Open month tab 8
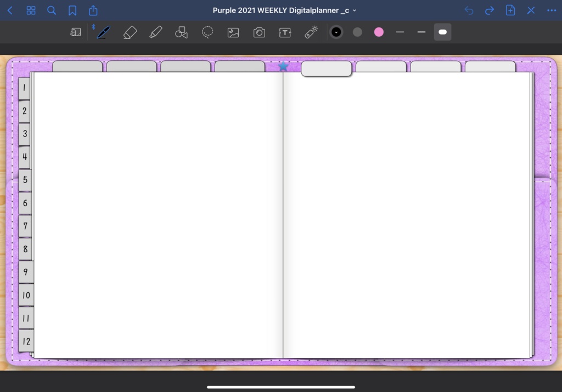This screenshot has height=392, width=562. coord(25,249)
